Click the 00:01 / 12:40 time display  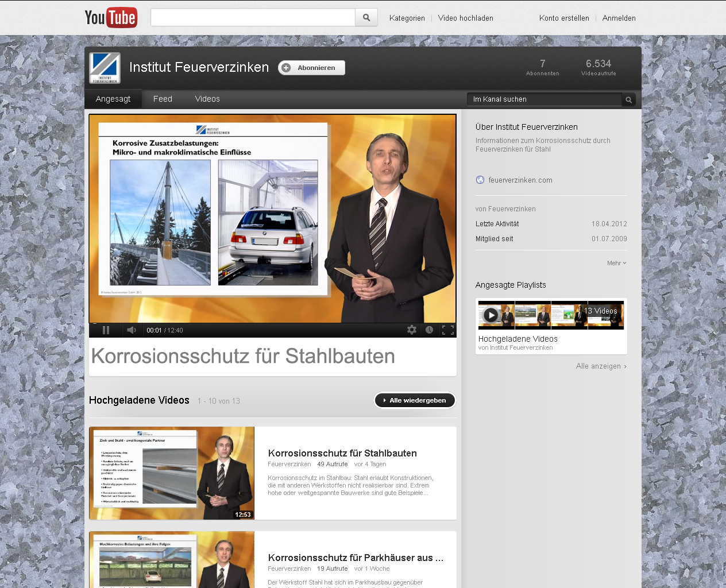click(165, 330)
